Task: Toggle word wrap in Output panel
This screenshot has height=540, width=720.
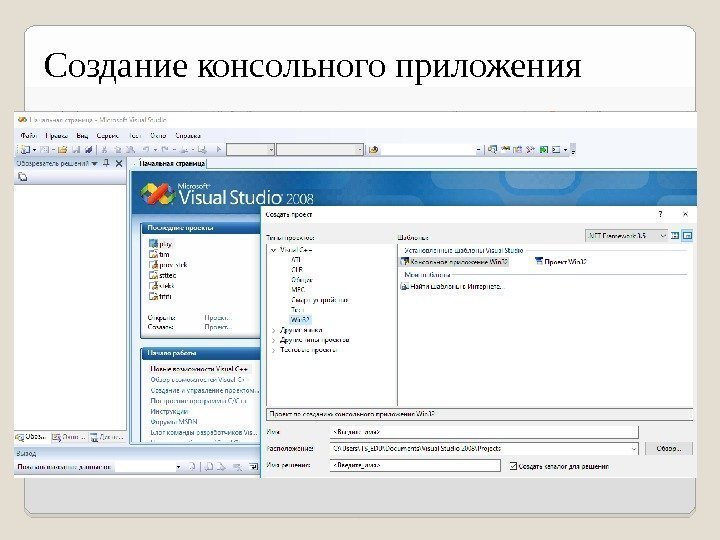Action: pyautogui.click(x=253, y=467)
